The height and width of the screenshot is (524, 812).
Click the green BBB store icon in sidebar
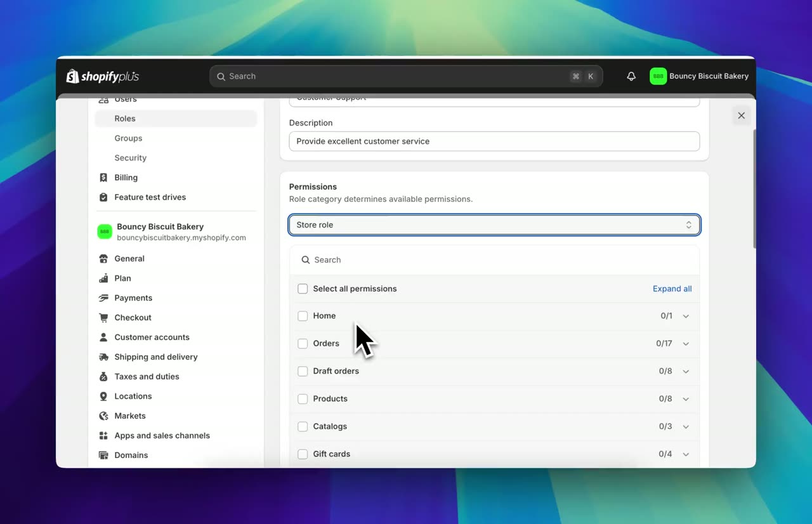[105, 232]
